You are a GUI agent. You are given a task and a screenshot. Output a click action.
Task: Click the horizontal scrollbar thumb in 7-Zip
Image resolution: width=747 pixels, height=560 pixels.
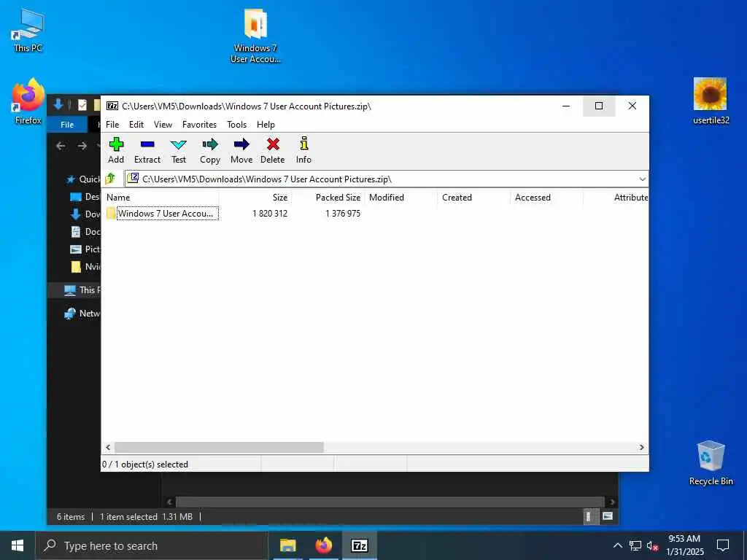[219, 447]
